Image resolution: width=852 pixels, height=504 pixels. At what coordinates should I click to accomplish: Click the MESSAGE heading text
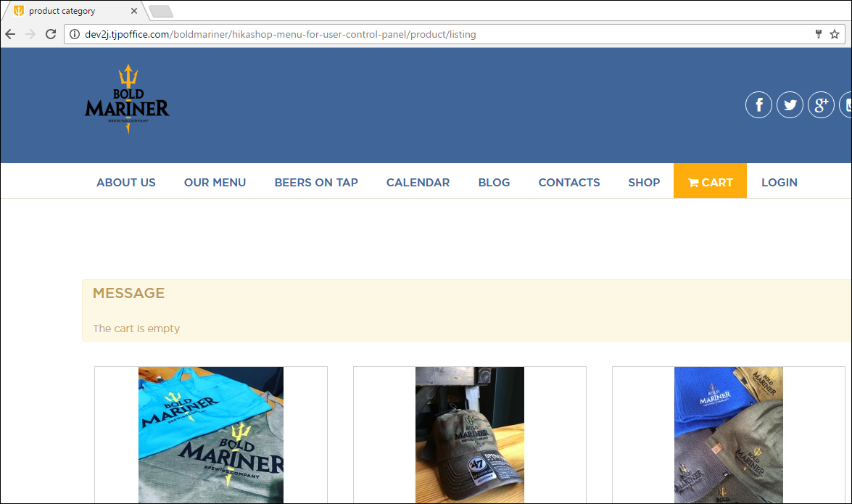tap(129, 293)
